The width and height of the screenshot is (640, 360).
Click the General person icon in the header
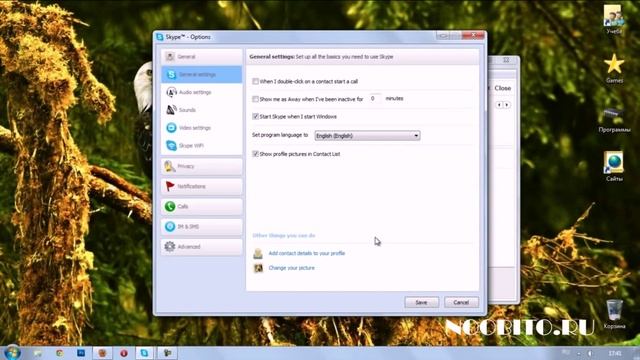tap(170, 57)
